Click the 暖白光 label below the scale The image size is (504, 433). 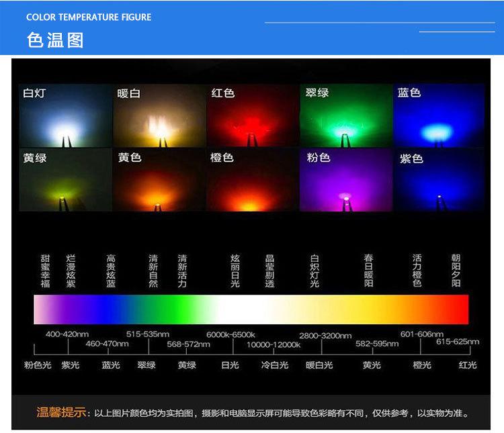(x=319, y=365)
